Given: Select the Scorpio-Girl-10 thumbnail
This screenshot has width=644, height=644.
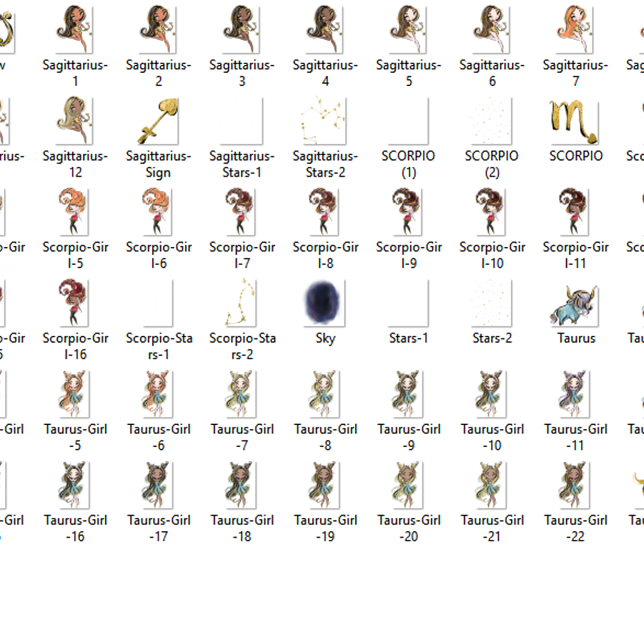Looking at the screenshot, I should tap(492, 212).
